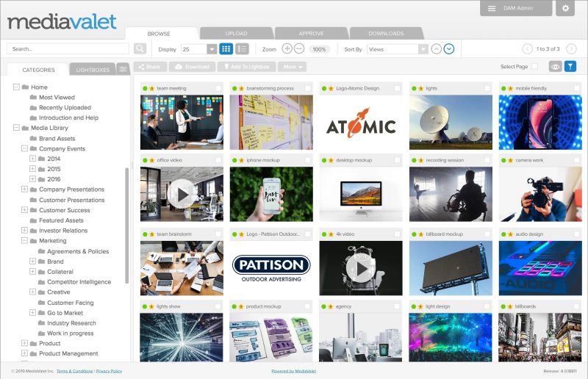Click green status dot on lights asset

coord(414,88)
